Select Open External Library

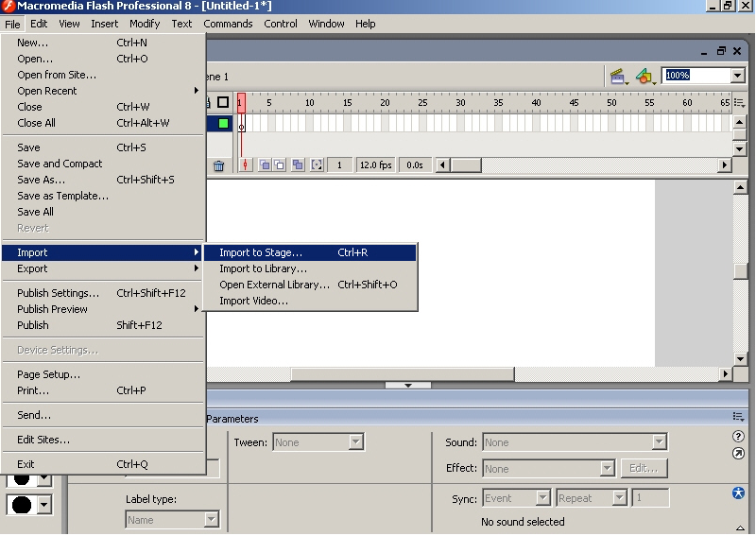(x=310, y=285)
